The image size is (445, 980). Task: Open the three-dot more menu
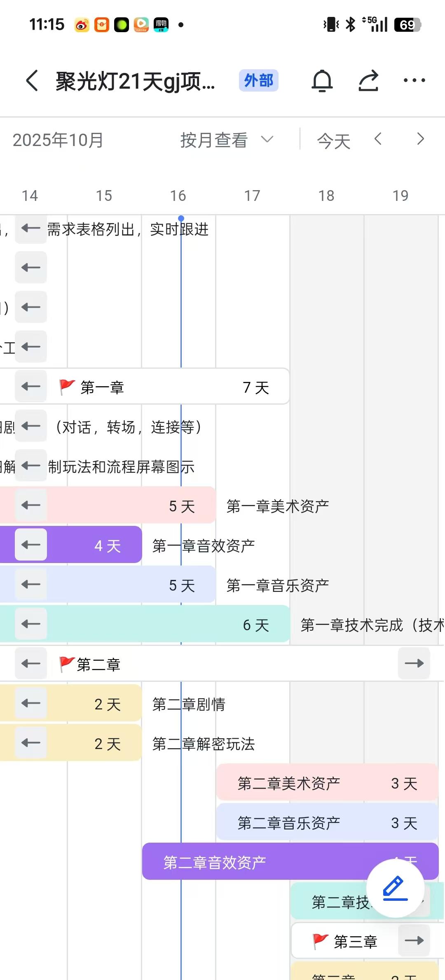pyautogui.click(x=414, y=80)
